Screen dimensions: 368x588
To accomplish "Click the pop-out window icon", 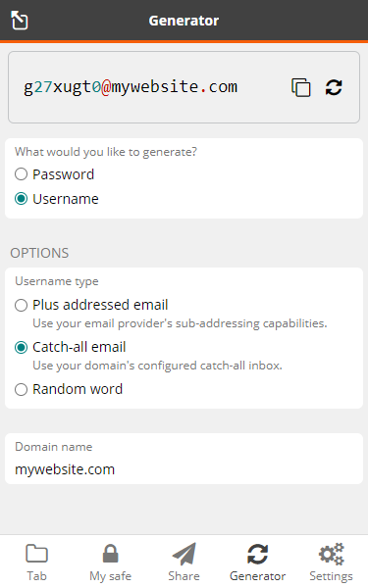I will (20, 21).
